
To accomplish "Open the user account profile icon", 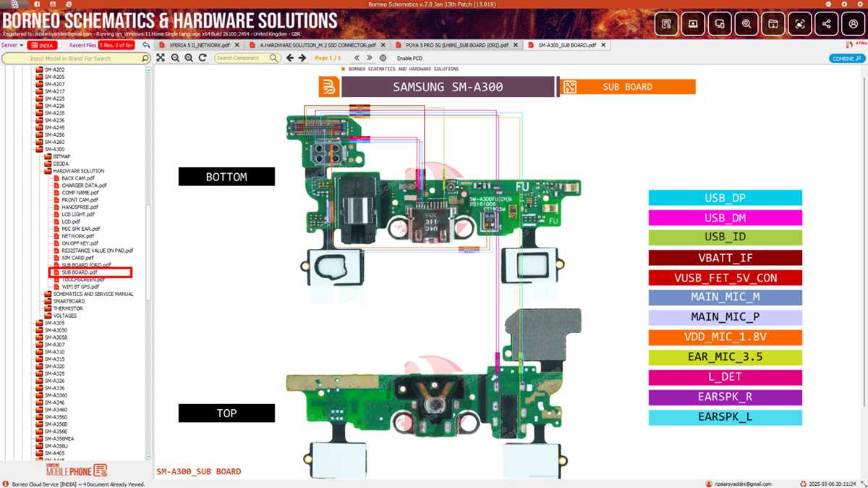I will (x=854, y=24).
